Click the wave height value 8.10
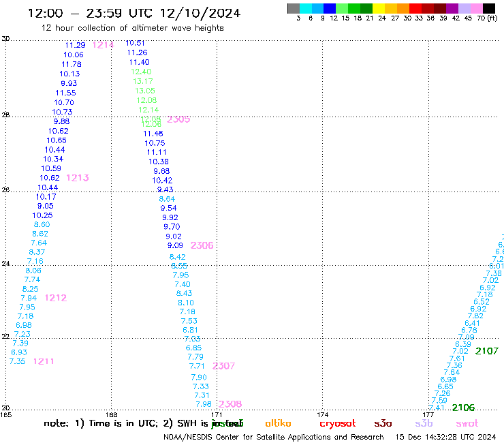This screenshot has width=504, height=443. click(186, 303)
